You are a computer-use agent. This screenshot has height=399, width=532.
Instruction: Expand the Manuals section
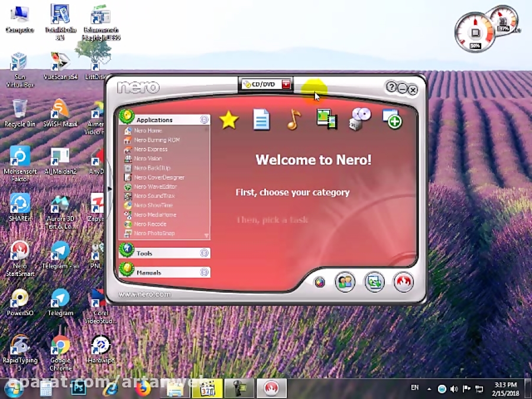(204, 272)
